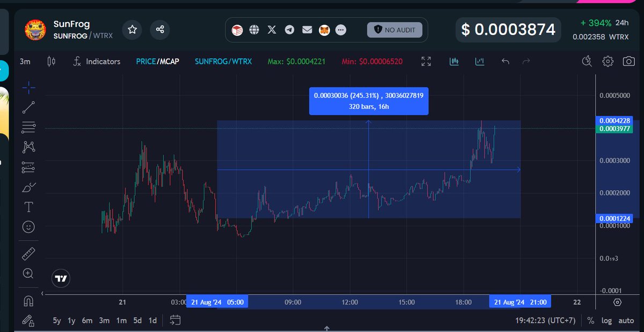Set the bottom chart range to 3m
Viewport: 644px width, 332px height.
[104, 321]
